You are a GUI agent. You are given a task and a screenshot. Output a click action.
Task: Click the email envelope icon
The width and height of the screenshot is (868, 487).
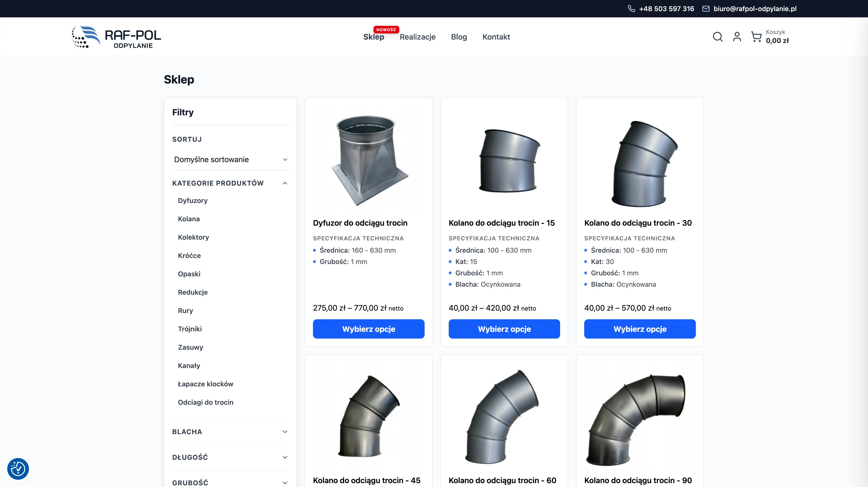click(705, 9)
